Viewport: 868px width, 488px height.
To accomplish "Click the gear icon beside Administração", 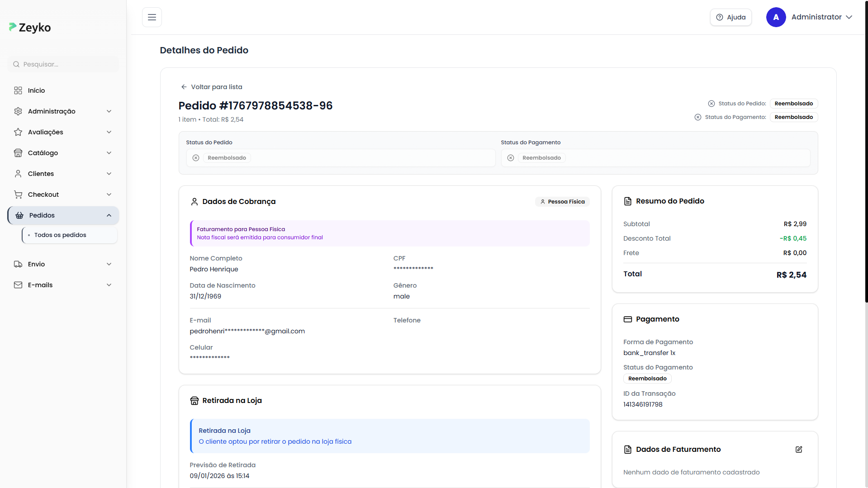I will (18, 111).
